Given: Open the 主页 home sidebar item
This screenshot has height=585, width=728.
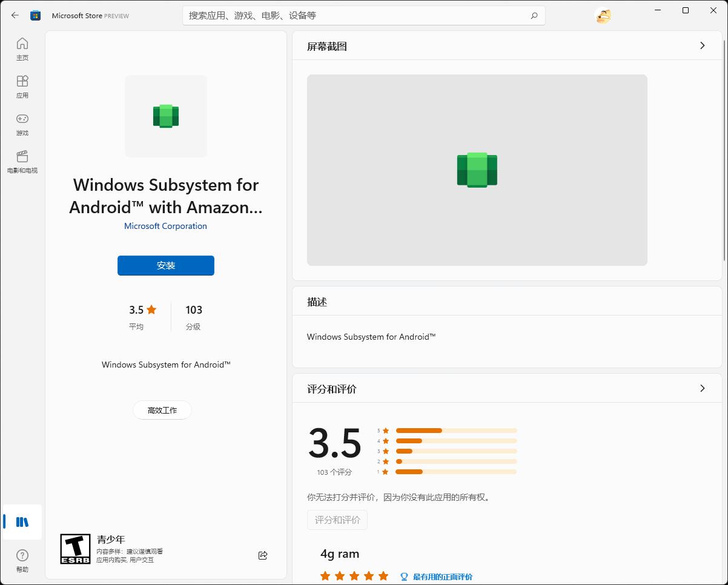Looking at the screenshot, I should [x=22, y=49].
